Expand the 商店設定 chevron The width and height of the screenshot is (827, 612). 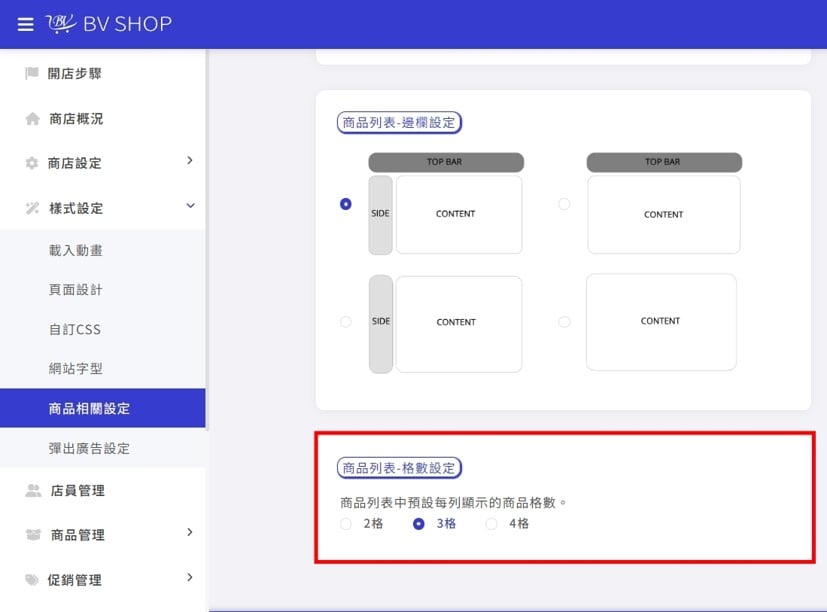tap(190, 160)
